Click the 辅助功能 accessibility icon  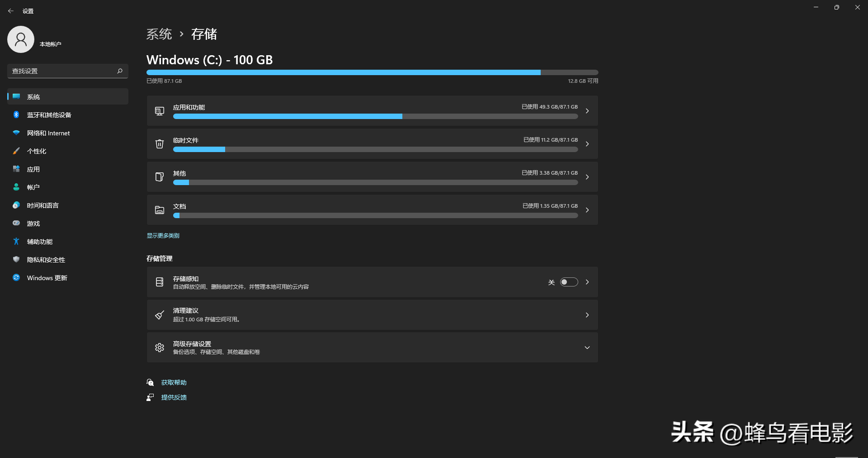[16, 241]
